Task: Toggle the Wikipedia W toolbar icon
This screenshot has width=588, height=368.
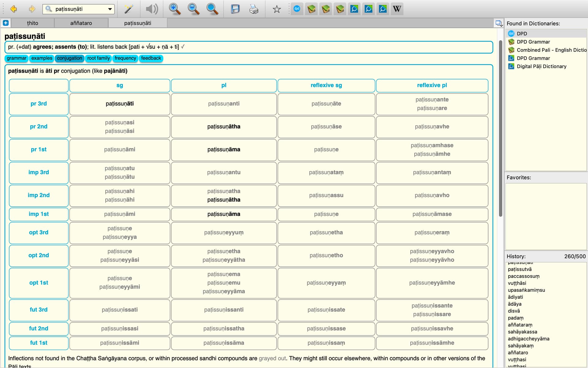Action: tap(397, 9)
